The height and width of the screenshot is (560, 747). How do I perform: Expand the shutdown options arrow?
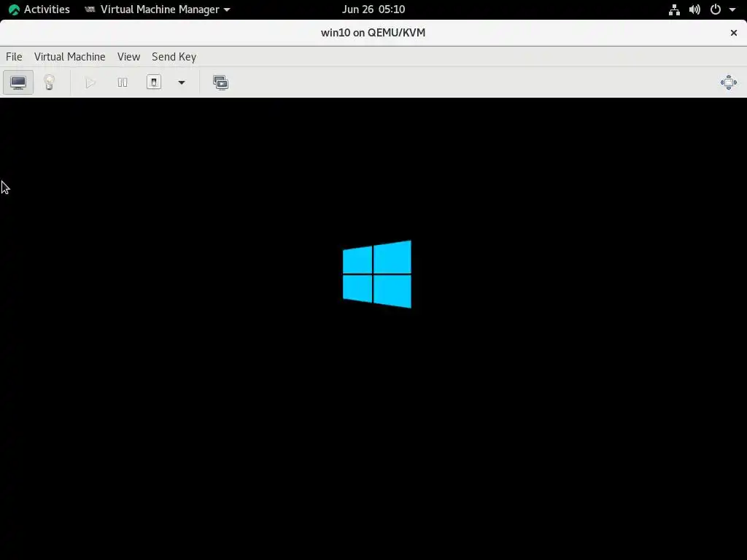182,82
